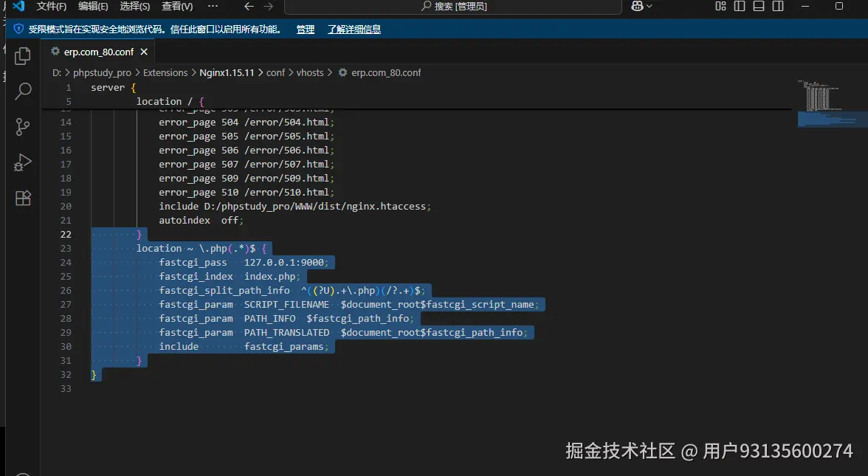The height and width of the screenshot is (476, 868).
Task: Click 'error_page 504 /error/504.html' line
Action: coord(247,123)
